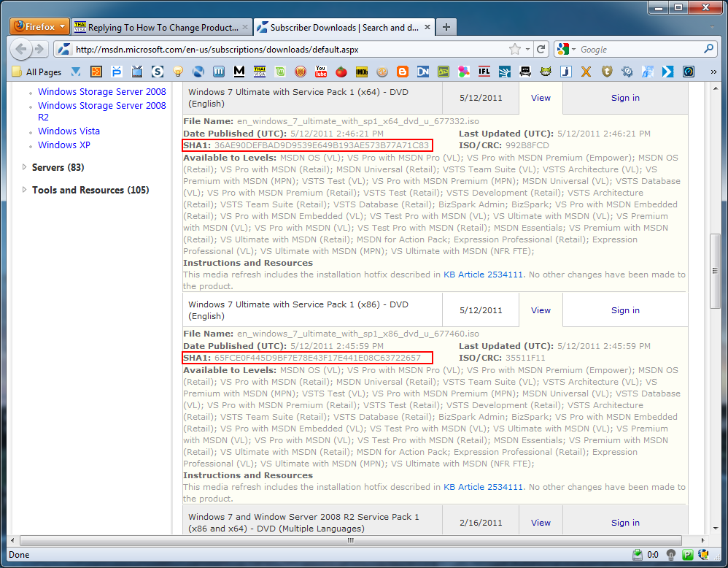Open the blue J bookmark icon
This screenshot has width=728, height=568.
tap(566, 72)
